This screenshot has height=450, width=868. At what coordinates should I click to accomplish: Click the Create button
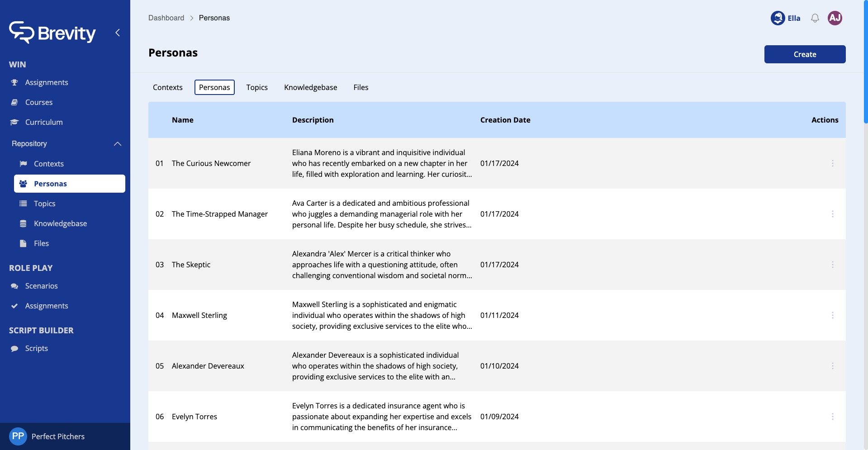[805, 54]
